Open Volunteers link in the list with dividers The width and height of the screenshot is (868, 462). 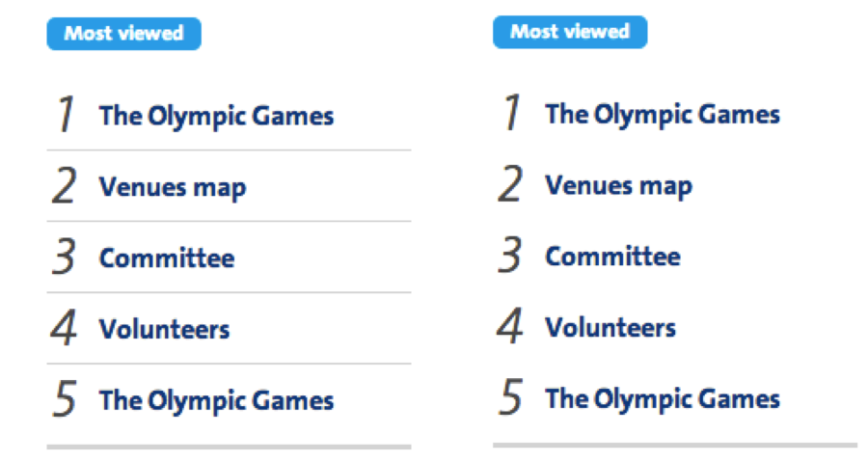tap(164, 329)
